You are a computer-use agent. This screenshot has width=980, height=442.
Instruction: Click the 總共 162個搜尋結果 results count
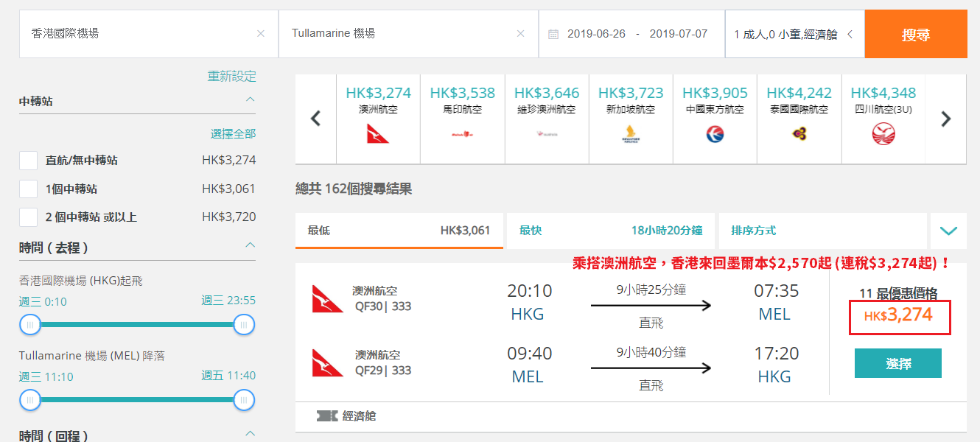click(354, 189)
